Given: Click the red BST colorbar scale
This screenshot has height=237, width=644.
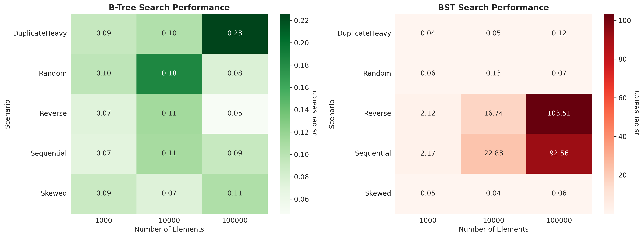Looking at the screenshot, I should tap(609, 113).
